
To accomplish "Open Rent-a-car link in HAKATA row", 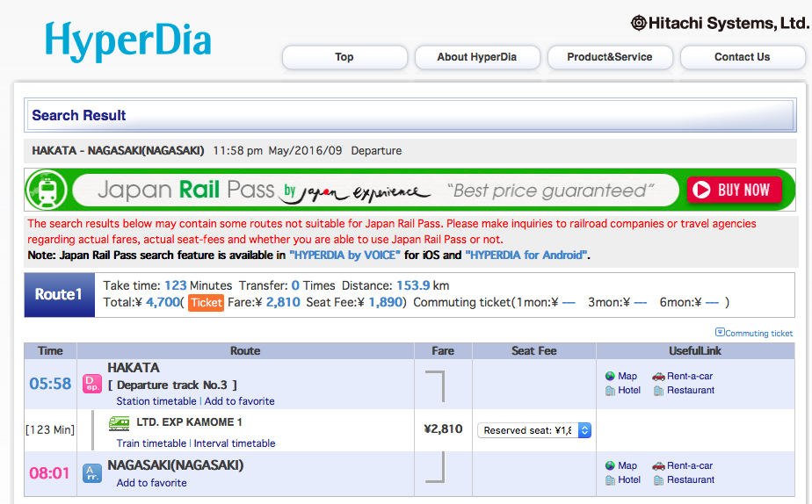I will pos(690,376).
